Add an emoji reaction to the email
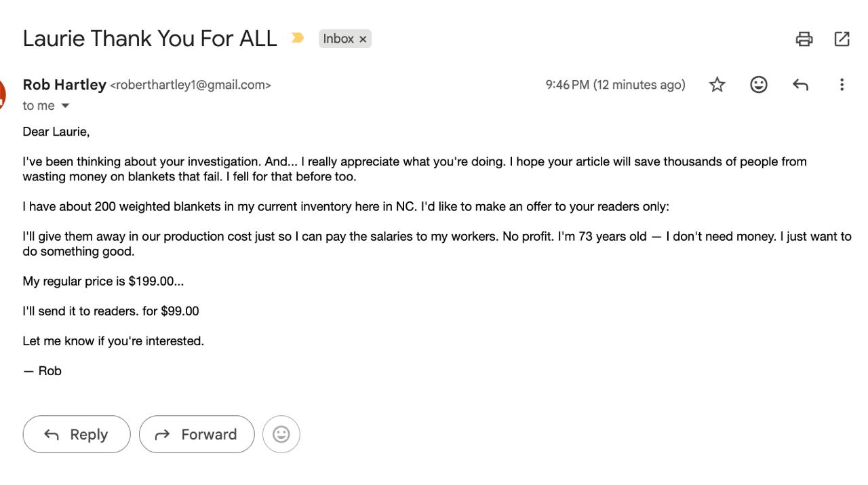Viewport: 868px width, 485px height. click(758, 84)
